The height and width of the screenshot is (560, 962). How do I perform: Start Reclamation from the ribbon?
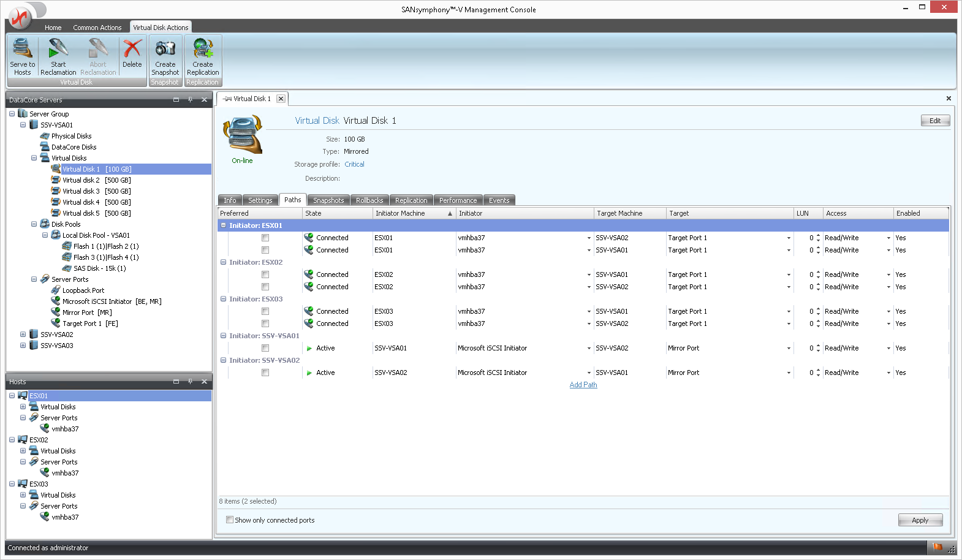point(58,49)
